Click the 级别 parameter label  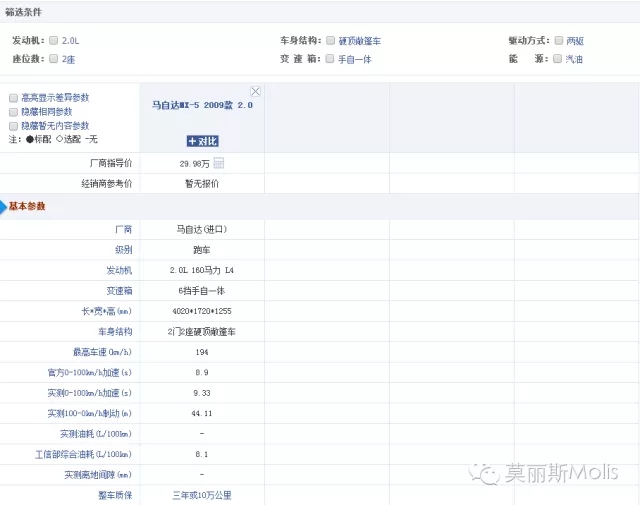(x=124, y=250)
